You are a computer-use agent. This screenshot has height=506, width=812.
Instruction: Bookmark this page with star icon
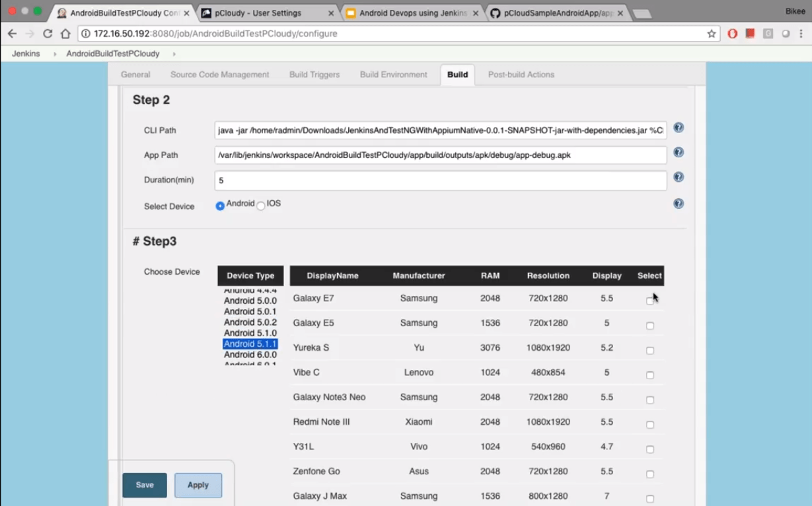pos(712,34)
